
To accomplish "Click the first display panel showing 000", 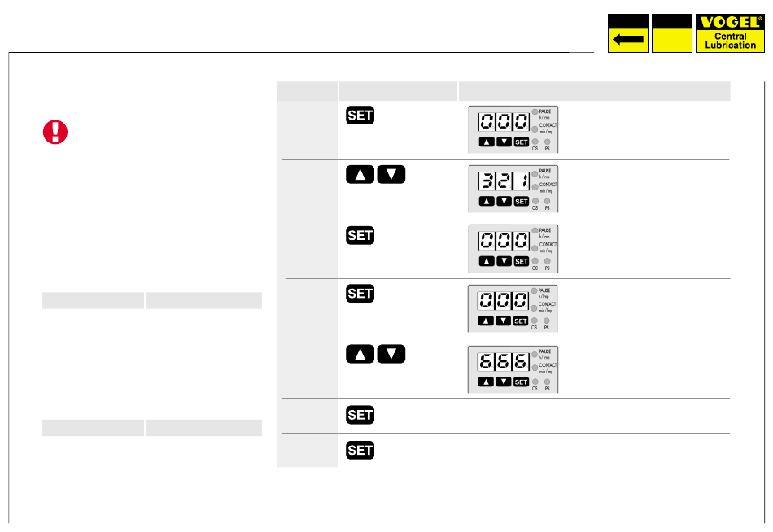I will pyautogui.click(x=513, y=129).
